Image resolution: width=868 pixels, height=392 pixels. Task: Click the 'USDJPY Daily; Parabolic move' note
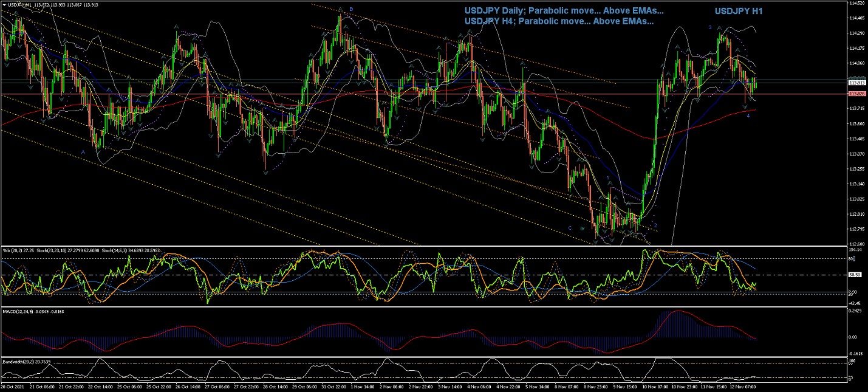click(564, 10)
